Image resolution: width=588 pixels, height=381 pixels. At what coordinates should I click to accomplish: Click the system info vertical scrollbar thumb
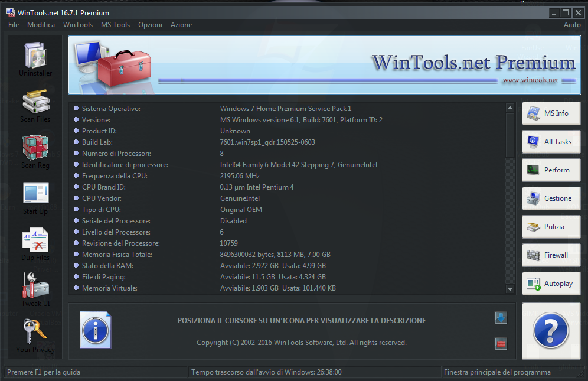click(510, 135)
